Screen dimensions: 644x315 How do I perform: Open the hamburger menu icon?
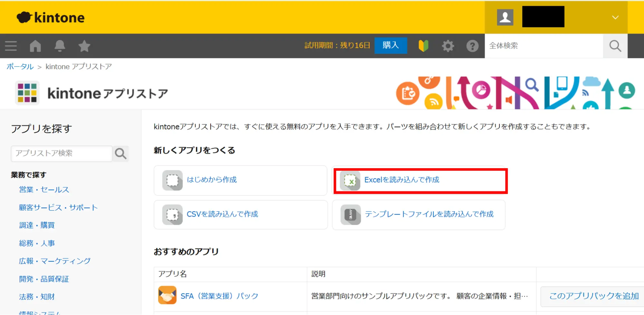pyautogui.click(x=11, y=46)
